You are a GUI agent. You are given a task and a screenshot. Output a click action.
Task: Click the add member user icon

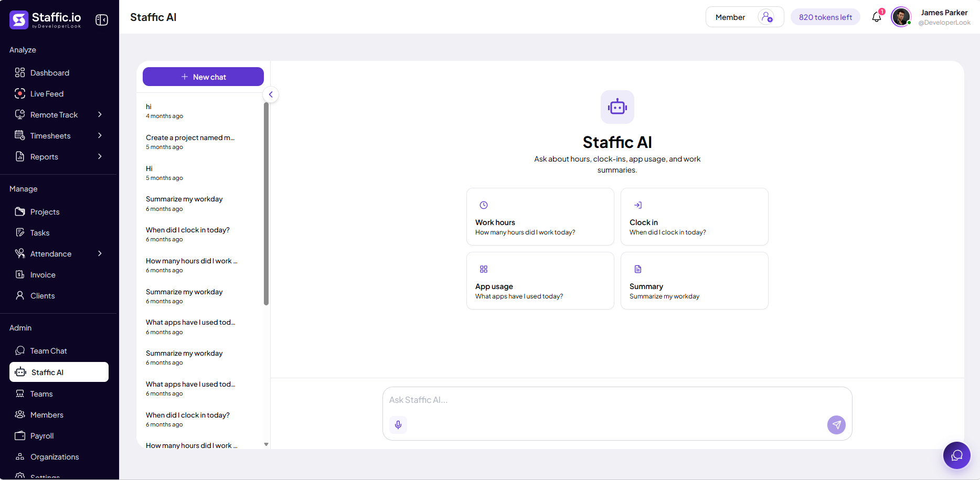click(x=766, y=17)
